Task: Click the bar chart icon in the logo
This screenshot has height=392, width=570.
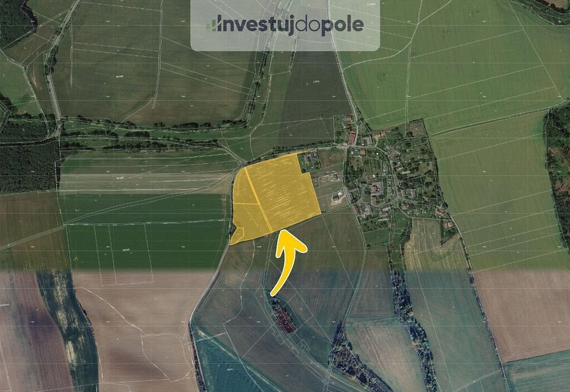Action: point(212,26)
